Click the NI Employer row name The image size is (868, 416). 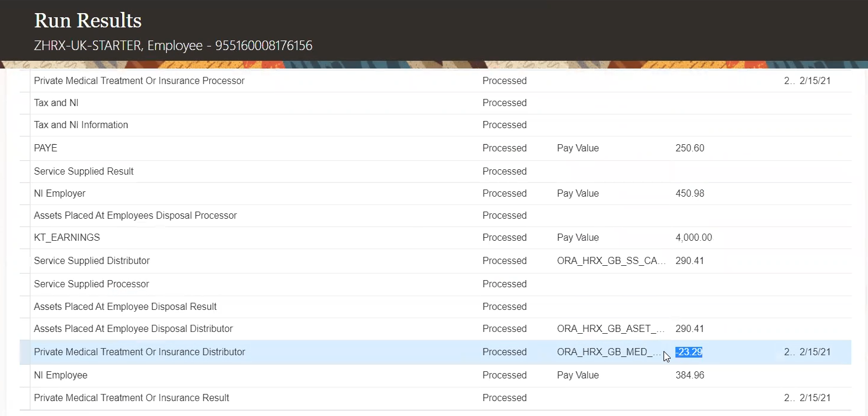(x=60, y=194)
